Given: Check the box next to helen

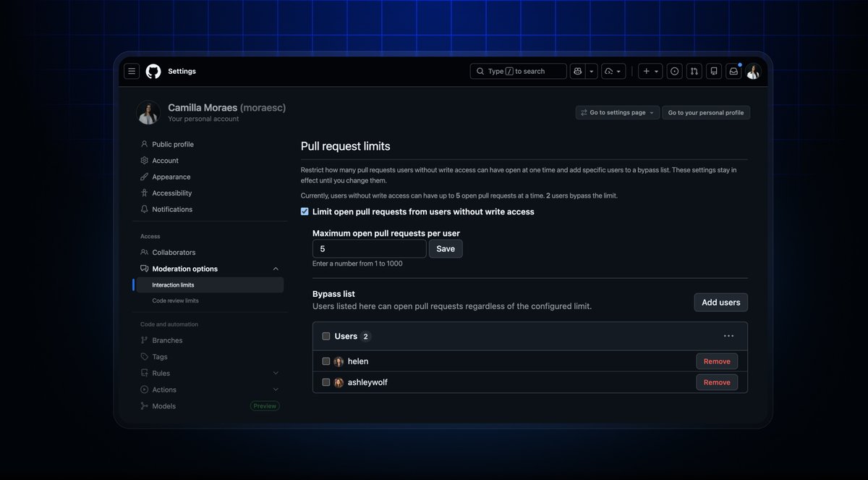Looking at the screenshot, I should point(326,361).
